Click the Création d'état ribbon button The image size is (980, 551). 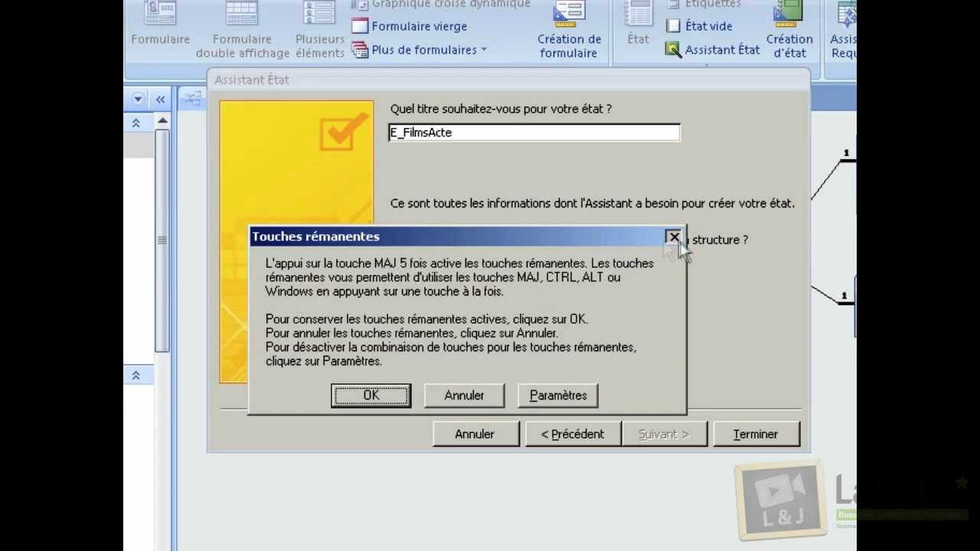coord(789,31)
